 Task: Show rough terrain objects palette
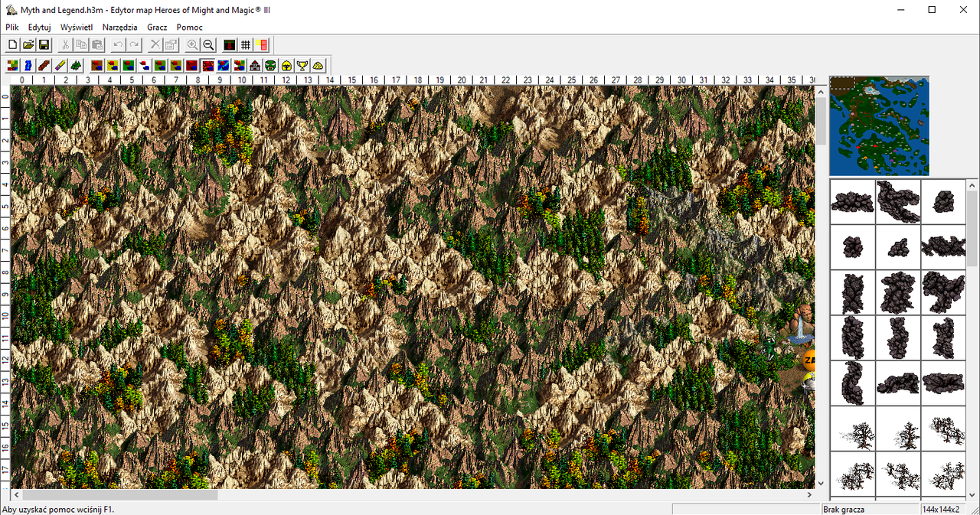tap(177, 66)
